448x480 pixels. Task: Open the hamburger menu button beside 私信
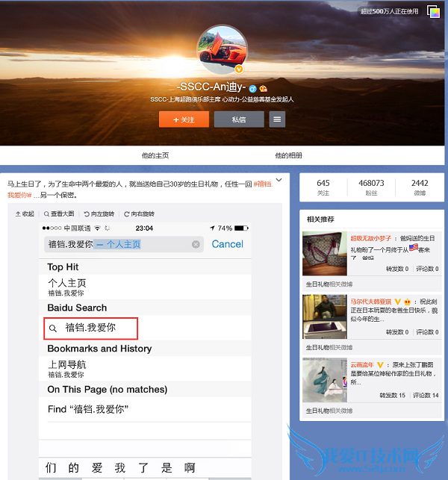pyautogui.click(x=277, y=119)
